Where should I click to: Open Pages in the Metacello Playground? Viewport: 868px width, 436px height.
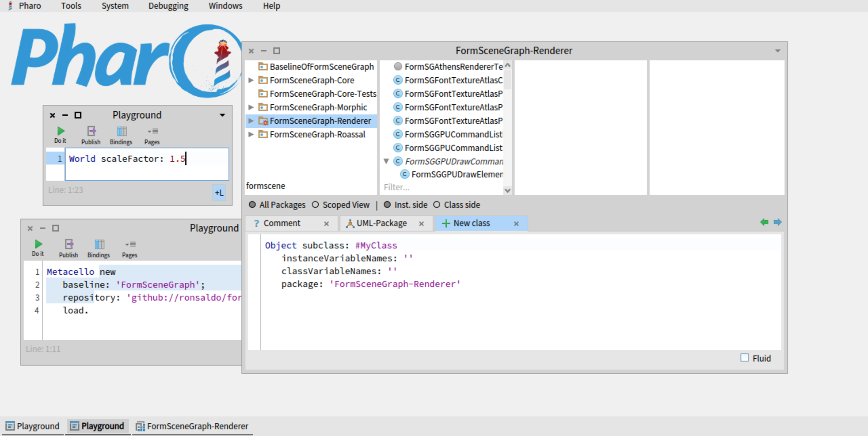click(x=130, y=248)
